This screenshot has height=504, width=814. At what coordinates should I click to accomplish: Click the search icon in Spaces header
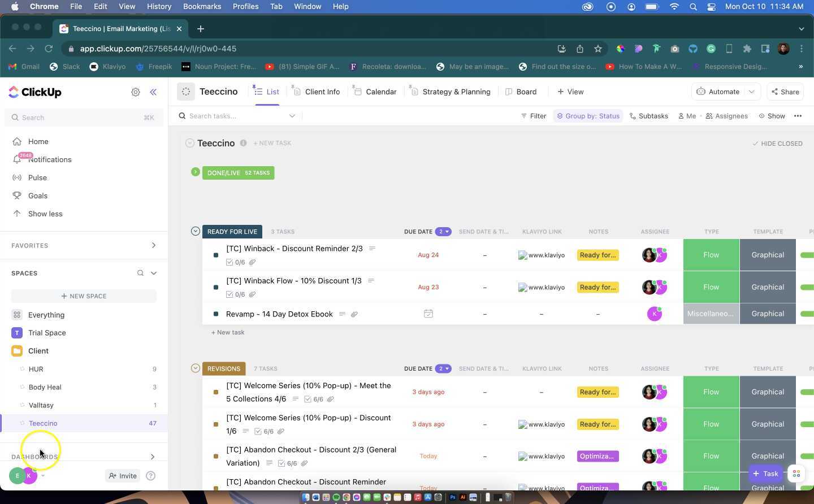[140, 273]
